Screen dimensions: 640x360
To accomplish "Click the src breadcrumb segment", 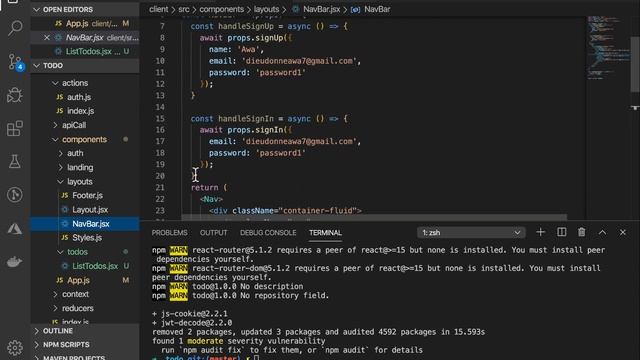I will point(184,9).
